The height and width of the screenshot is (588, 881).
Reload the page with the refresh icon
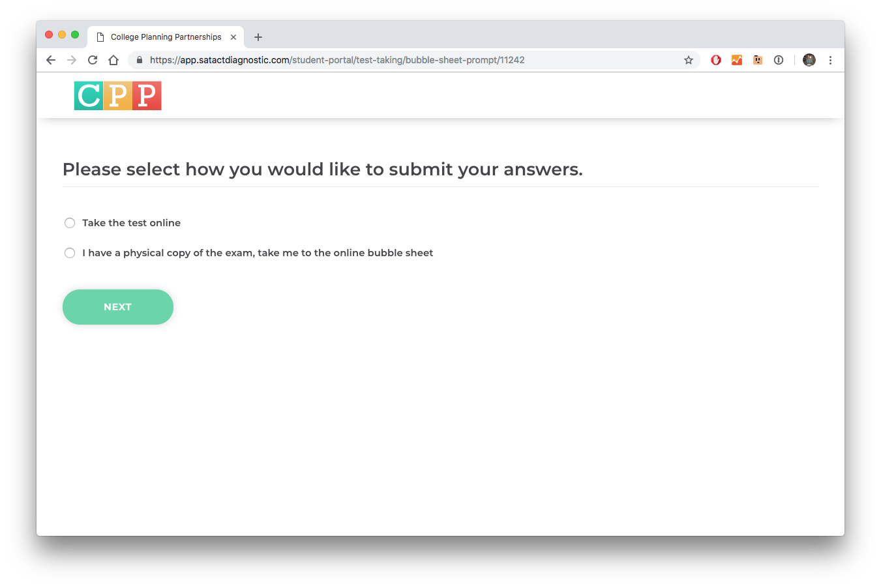[x=93, y=60]
